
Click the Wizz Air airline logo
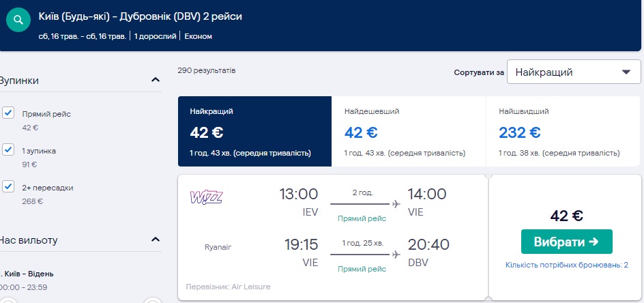point(206,197)
